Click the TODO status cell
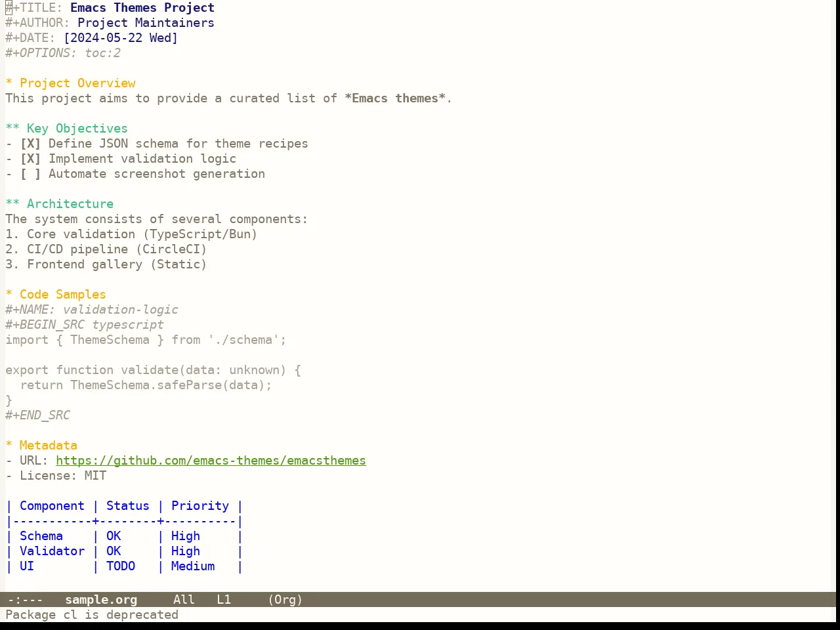 coord(121,566)
